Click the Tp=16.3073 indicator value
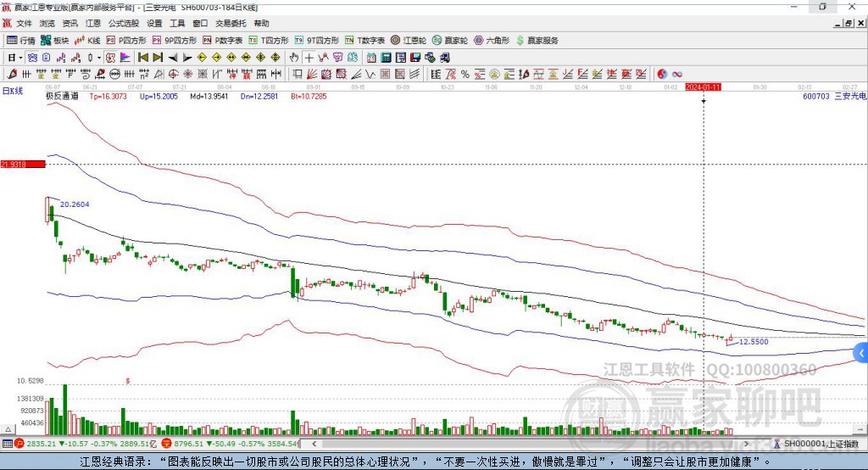Viewport: 868px width, 470px height. [x=108, y=96]
